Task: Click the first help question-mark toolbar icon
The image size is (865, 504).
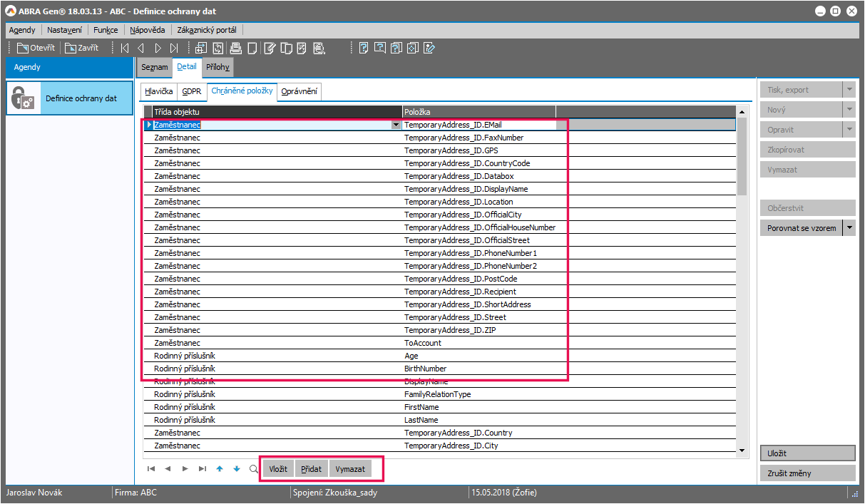Action: point(364,48)
